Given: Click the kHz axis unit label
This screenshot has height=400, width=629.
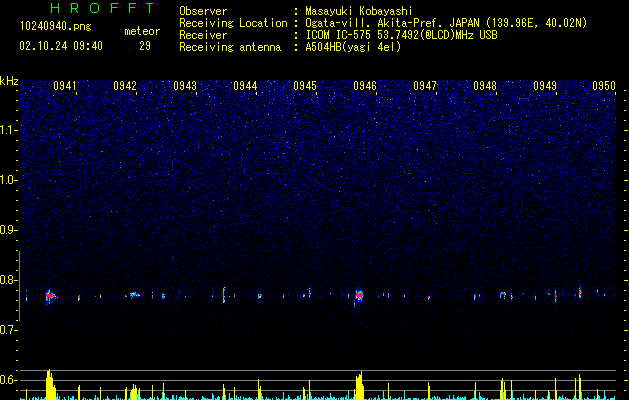Looking at the screenshot, I should [9, 81].
